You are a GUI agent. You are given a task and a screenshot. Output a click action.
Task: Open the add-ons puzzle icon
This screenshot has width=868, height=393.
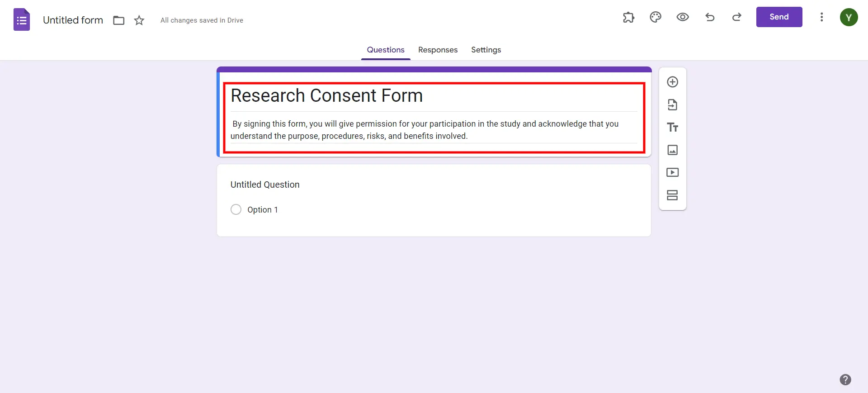click(628, 17)
